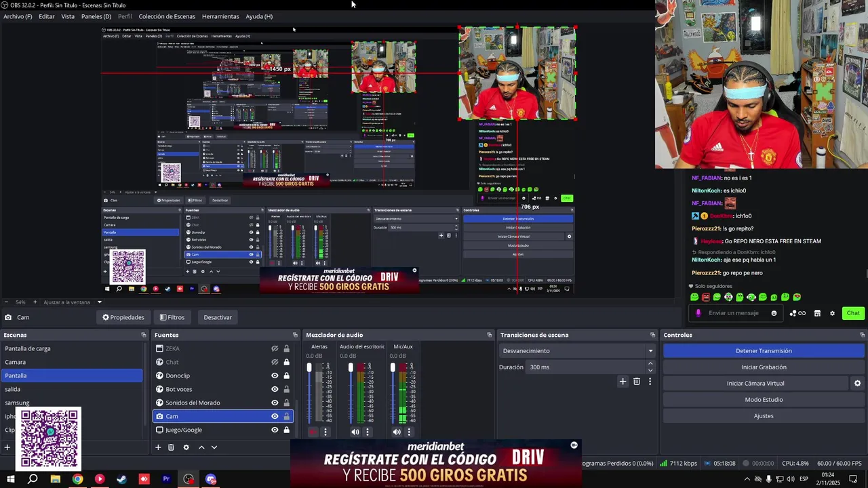Viewport: 868px width, 488px height.
Task: Add a scene transition plus icon
Action: (623, 382)
